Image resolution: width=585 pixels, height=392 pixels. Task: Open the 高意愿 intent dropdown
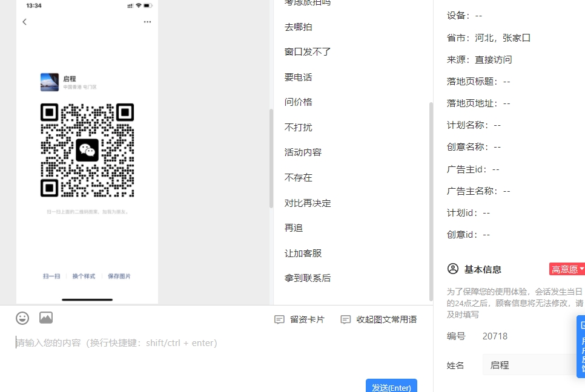(x=567, y=269)
